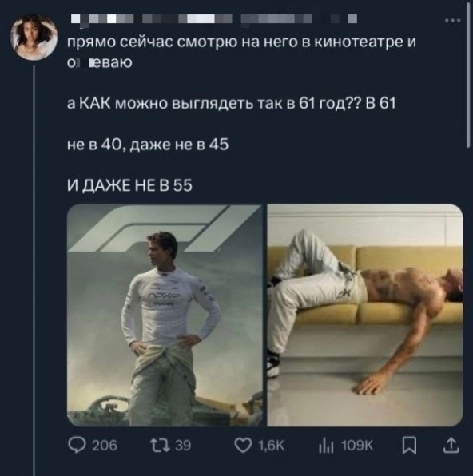Viewport: 473px width, 476px height.
Task: Click the 206 replies count
Action: [x=104, y=446]
